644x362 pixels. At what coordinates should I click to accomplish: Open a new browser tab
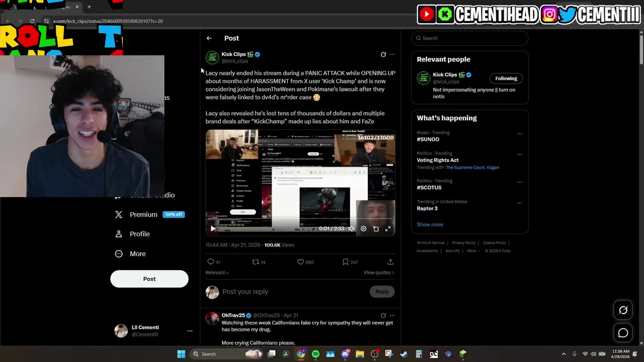point(89,7)
